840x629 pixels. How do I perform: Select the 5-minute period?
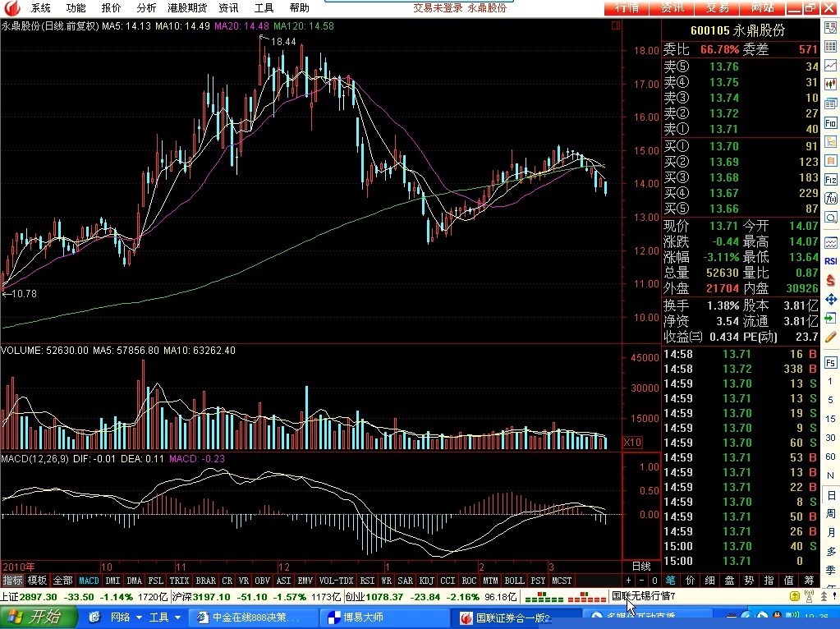(831, 400)
